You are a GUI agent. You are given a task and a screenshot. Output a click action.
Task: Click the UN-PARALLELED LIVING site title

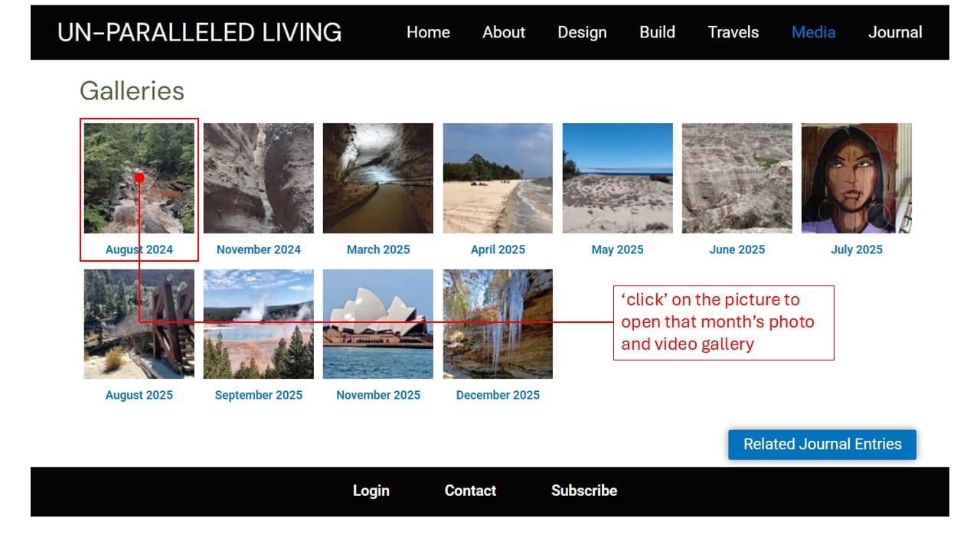(199, 32)
